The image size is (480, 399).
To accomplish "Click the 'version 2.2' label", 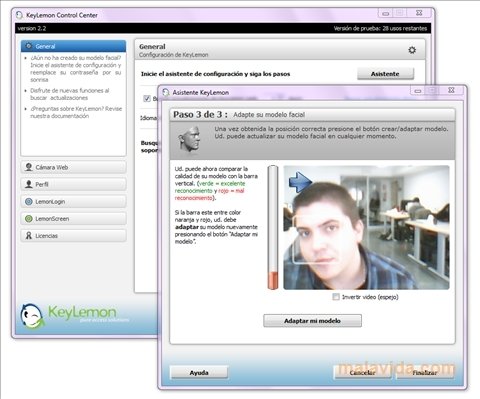I will (32, 28).
